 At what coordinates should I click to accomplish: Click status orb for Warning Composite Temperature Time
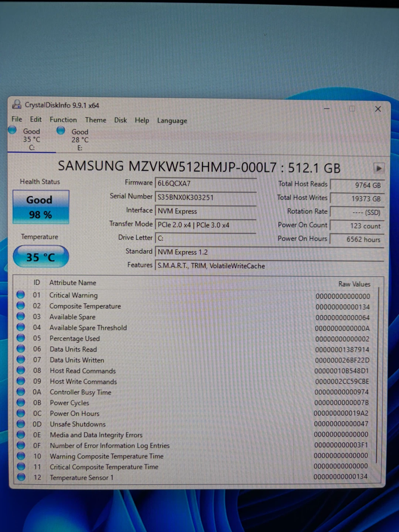[x=21, y=456]
